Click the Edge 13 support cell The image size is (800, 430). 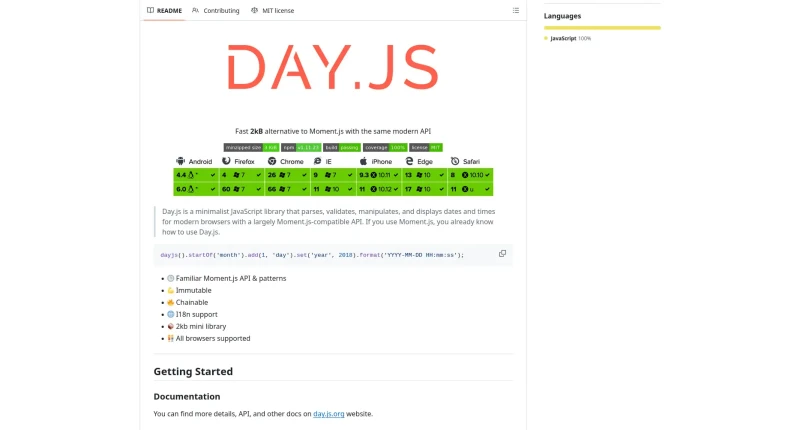click(x=424, y=175)
